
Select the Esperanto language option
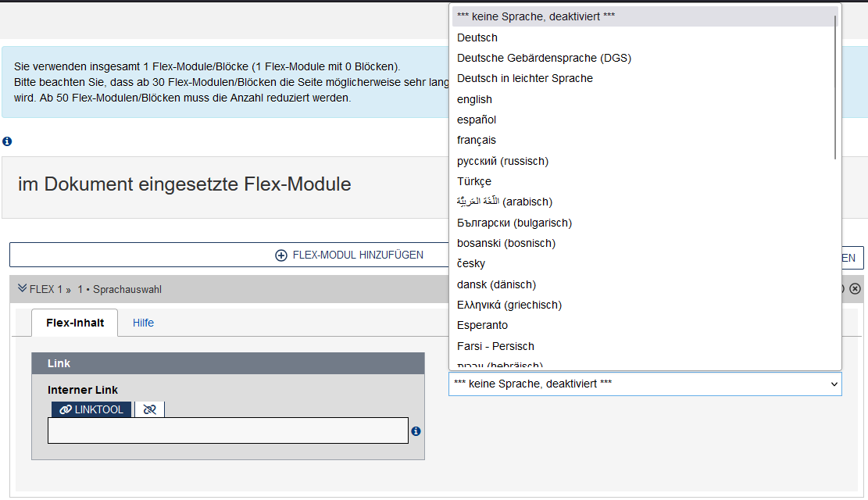482,325
